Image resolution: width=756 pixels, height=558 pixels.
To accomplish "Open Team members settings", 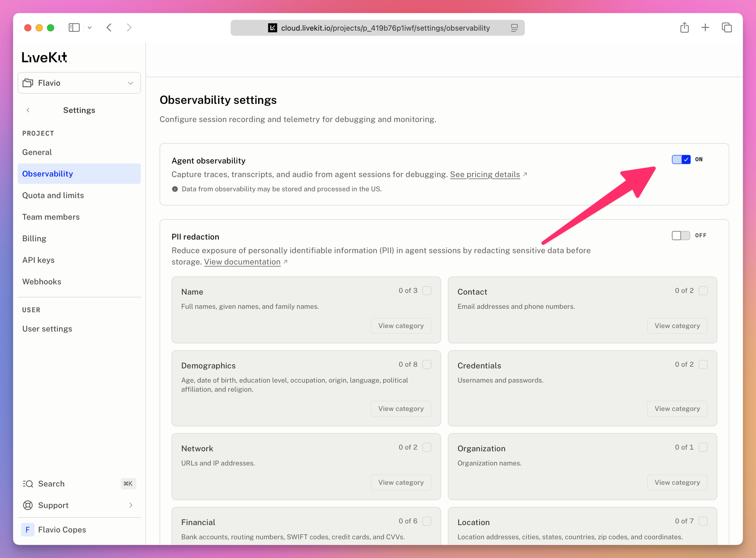I will click(79, 217).
